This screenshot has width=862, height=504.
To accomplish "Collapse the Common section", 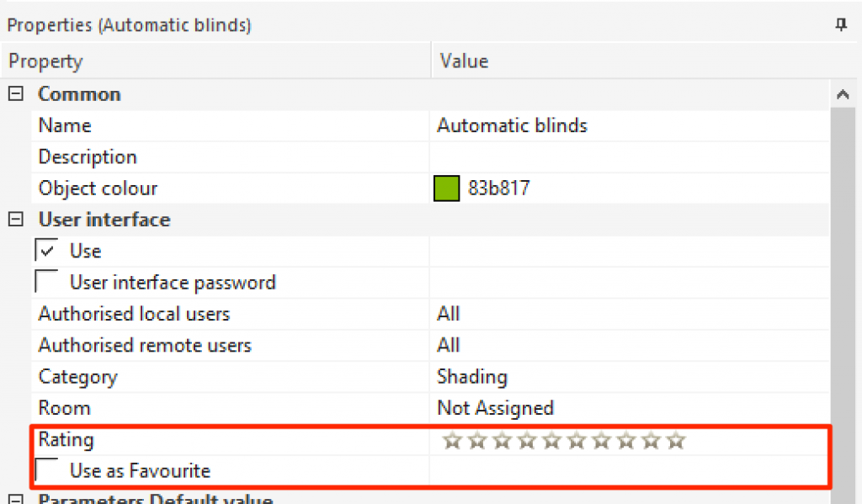I will click(x=15, y=94).
